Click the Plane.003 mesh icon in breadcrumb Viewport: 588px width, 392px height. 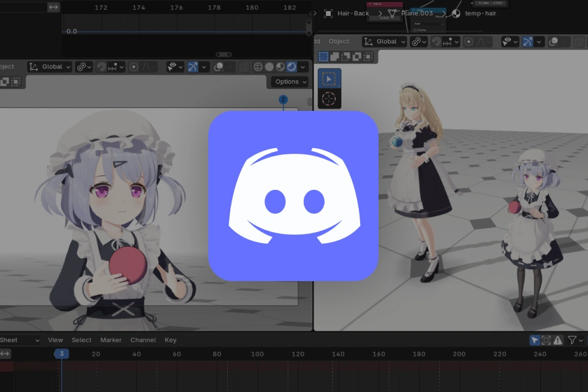point(392,13)
